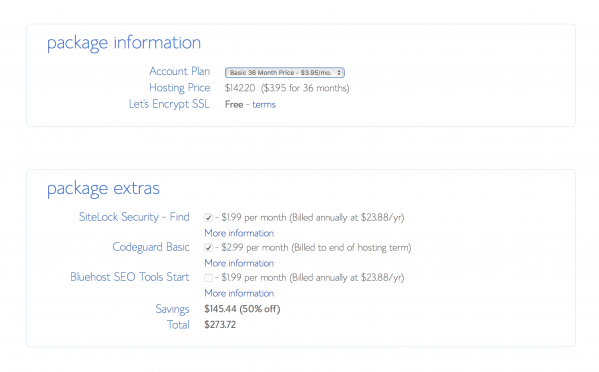Uncheck the Codeguard Basic checkbox
599x372 pixels.
(208, 247)
